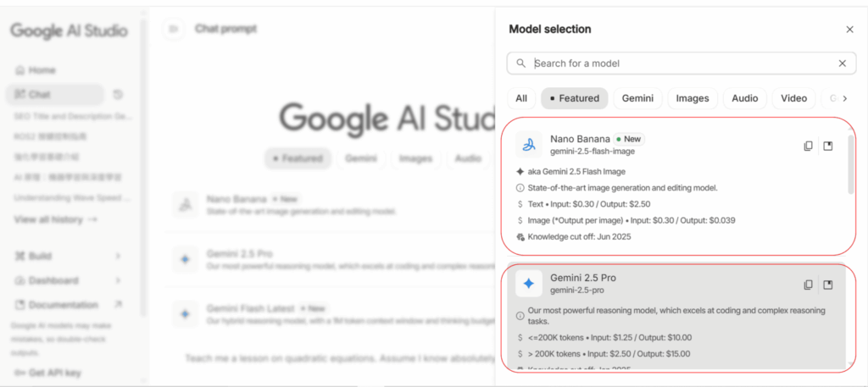The image size is (868, 387).
Task: Open chat history icon beside Chat
Action: tap(118, 94)
